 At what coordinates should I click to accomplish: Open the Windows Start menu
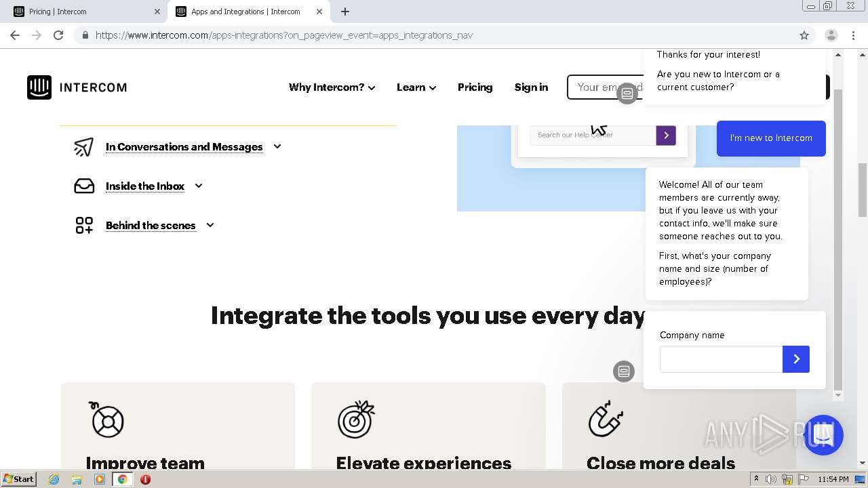19,479
